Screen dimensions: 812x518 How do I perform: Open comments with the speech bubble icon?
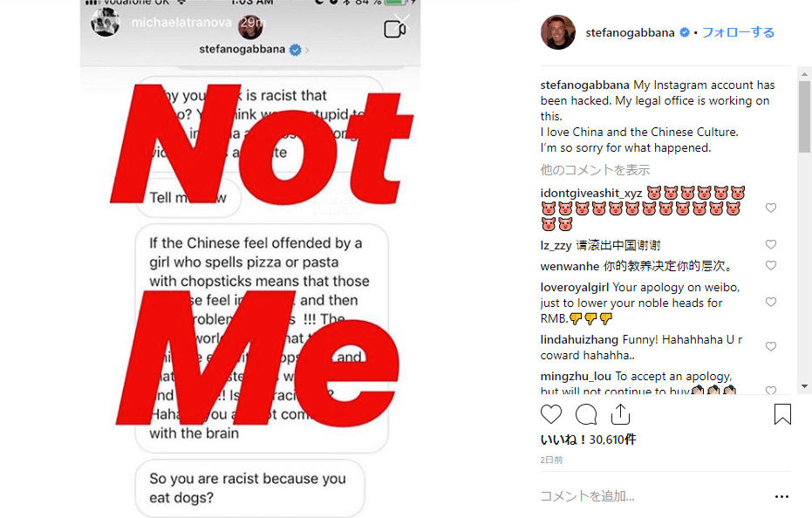point(586,414)
